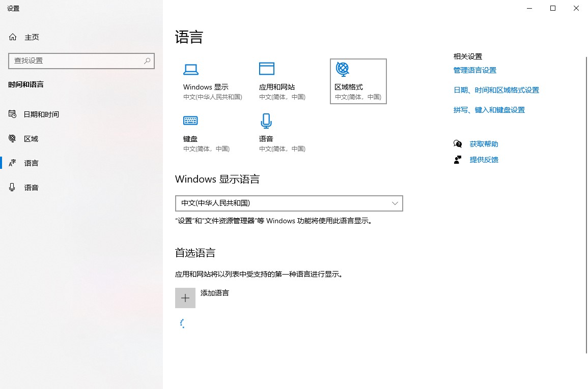Click the 获取帮助 chat bubble icon
588x389 pixels.
(x=458, y=144)
